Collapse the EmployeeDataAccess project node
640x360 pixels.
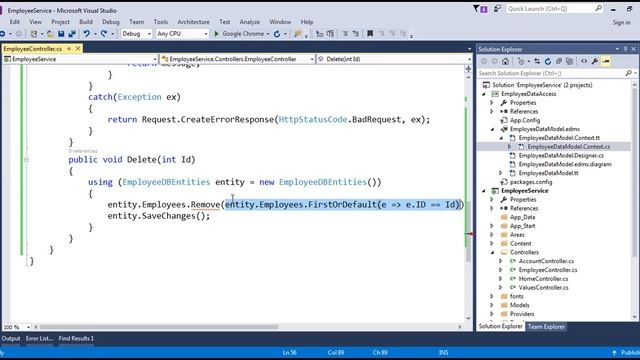coord(484,94)
